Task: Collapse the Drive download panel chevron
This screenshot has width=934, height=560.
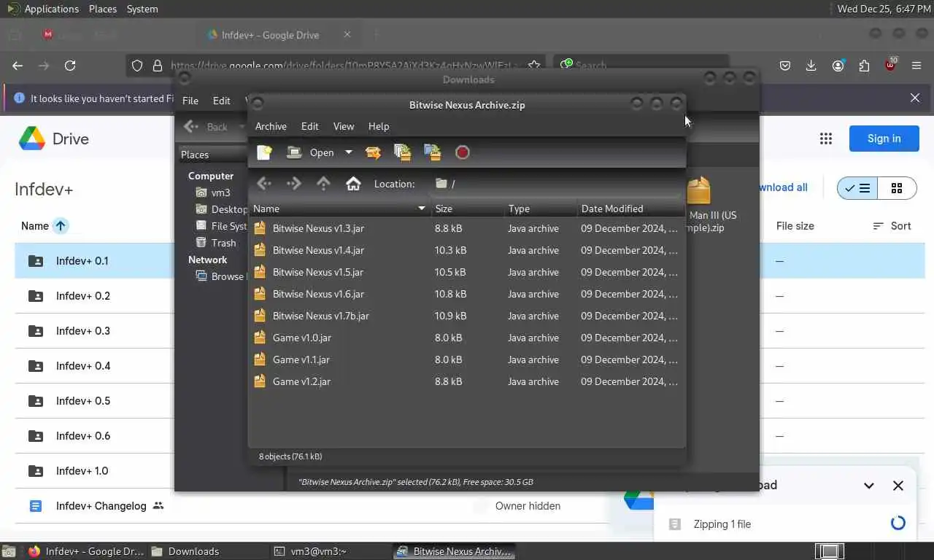Action: [869, 486]
